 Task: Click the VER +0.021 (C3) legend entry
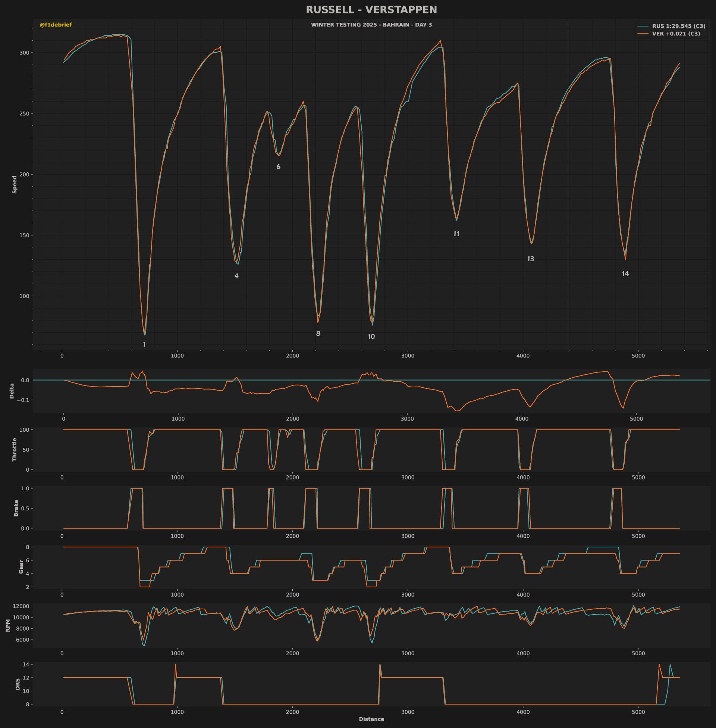[669, 34]
